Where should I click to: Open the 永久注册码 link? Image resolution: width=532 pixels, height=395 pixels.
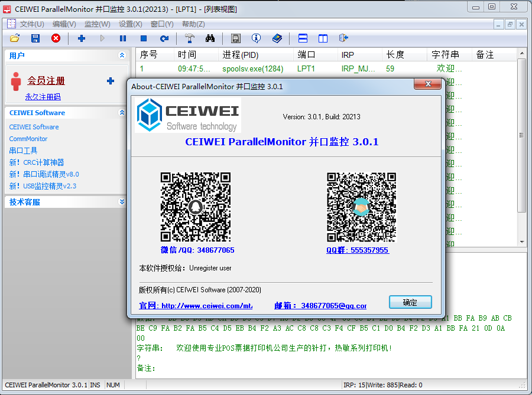43,97
